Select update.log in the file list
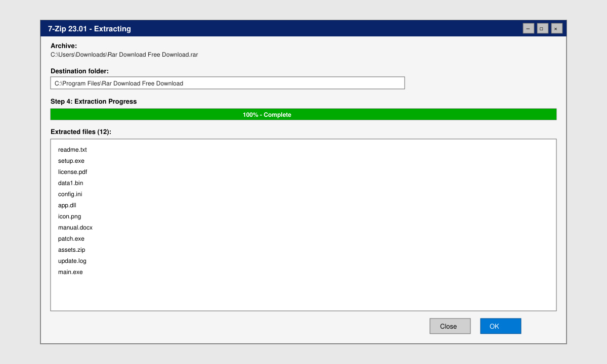 [x=72, y=261]
